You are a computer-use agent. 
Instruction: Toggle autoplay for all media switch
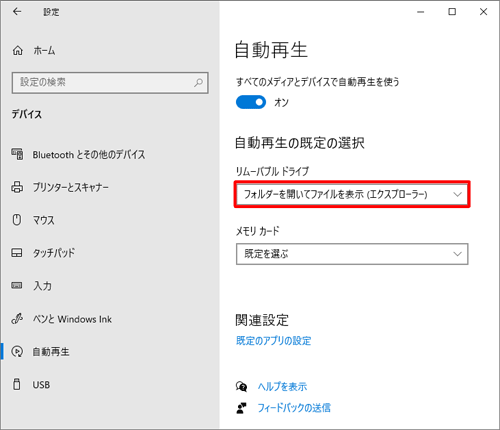tap(251, 102)
